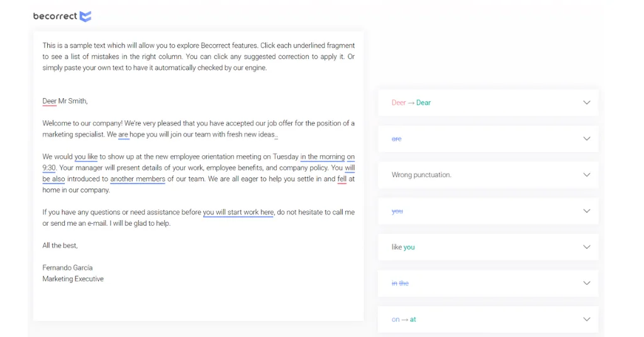Expand the Wrong punctuation card chevron
The height and width of the screenshot is (337, 644).
[586, 175]
